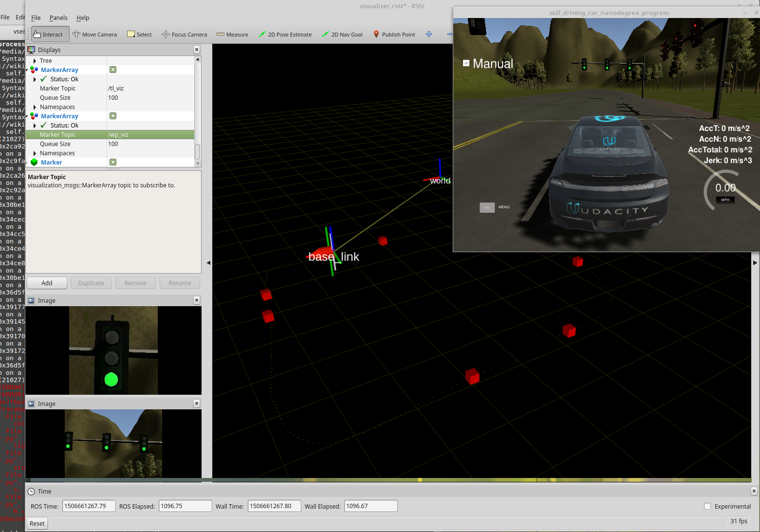Click the world frame label in 3D view
This screenshot has height=532, width=760.
440,181
